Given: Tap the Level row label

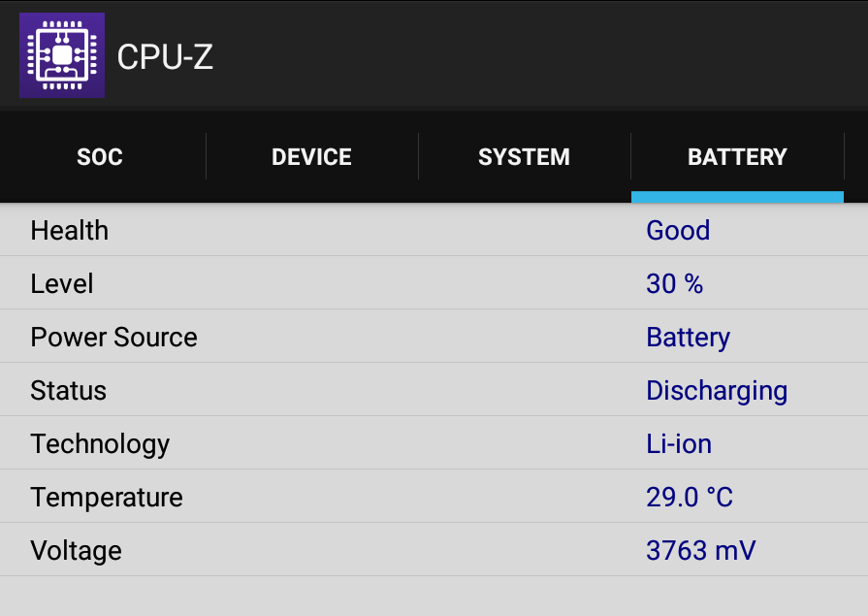Looking at the screenshot, I should (61, 283).
